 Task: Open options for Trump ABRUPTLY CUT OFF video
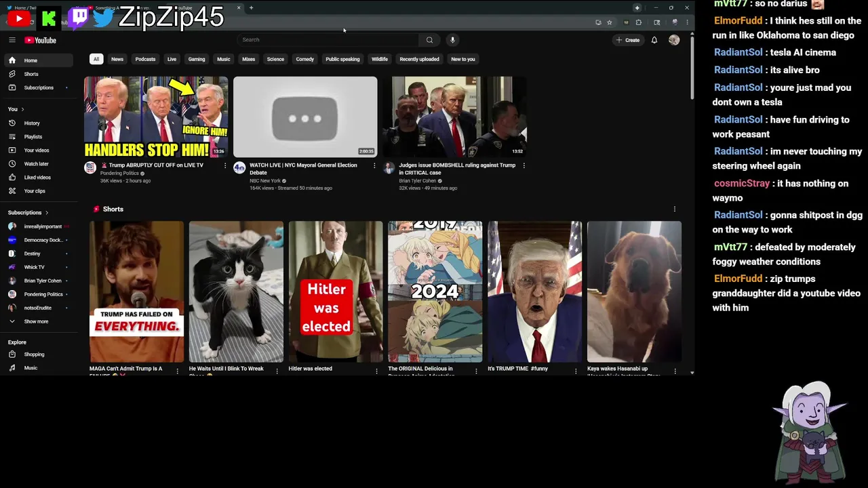click(x=225, y=165)
